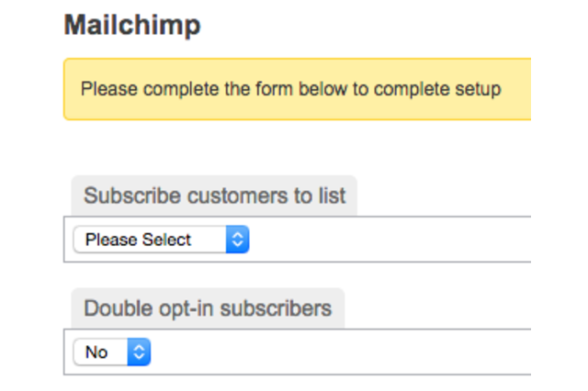Screen dimensions: 588x391
Task: Click the word 'Subscribe' in field label
Action: pos(131,195)
